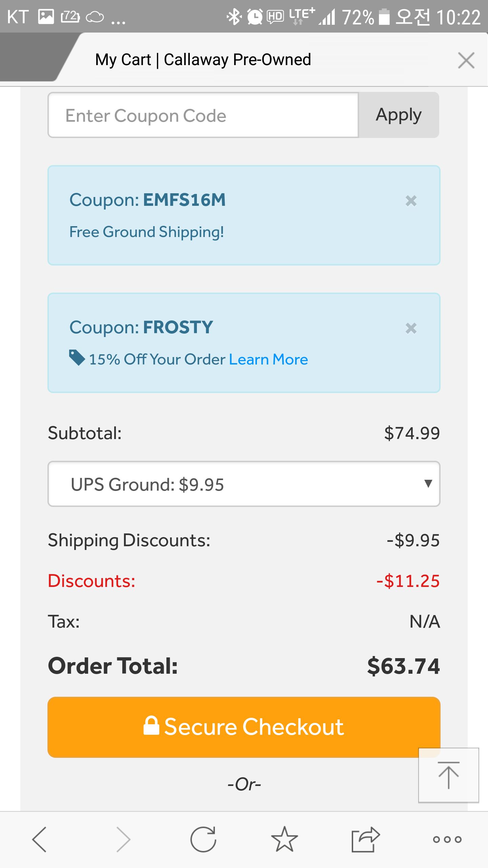Proceed with Secure Checkout
Viewport: 488px width, 868px height.
pos(244,727)
